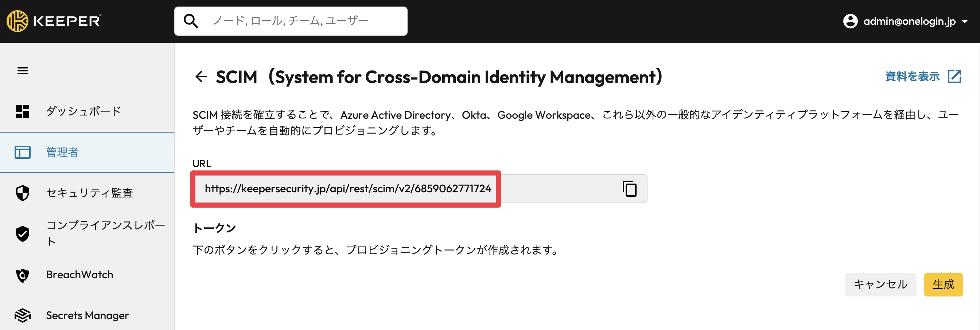980x330 pixels.
Task: Click the compliance report checkmark shield icon
Action: pos(23,233)
